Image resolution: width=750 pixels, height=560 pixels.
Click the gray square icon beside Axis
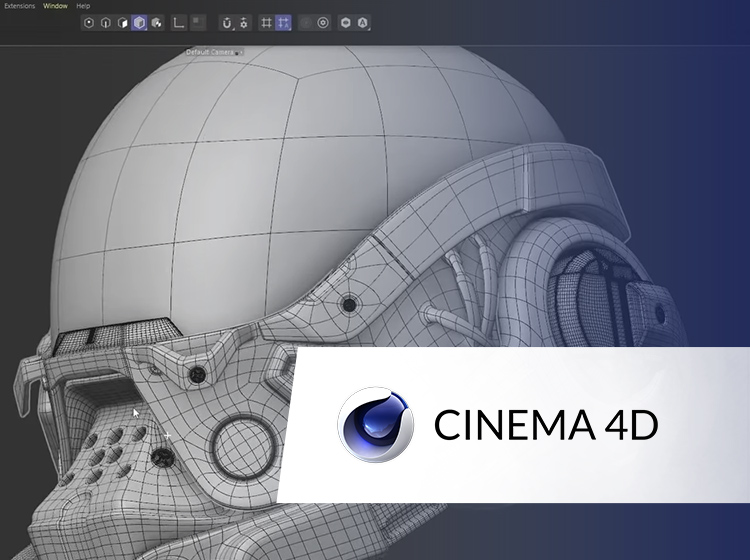click(x=198, y=22)
